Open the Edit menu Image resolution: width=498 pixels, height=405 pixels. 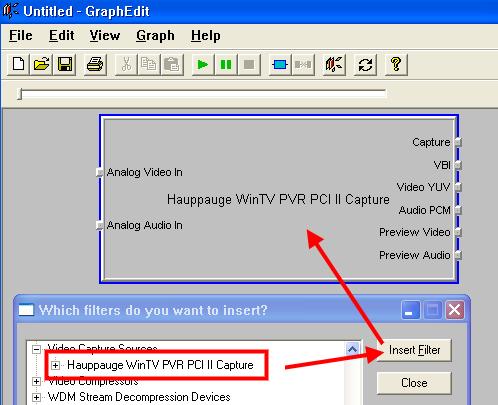point(61,35)
